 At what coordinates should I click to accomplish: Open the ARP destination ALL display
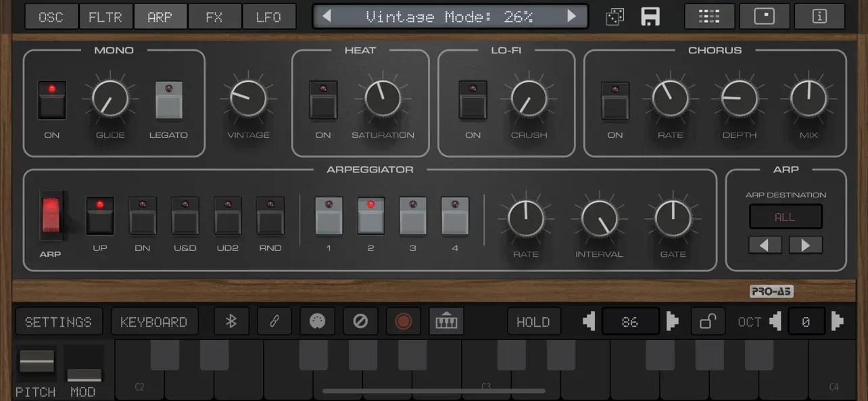[x=786, y=217]
